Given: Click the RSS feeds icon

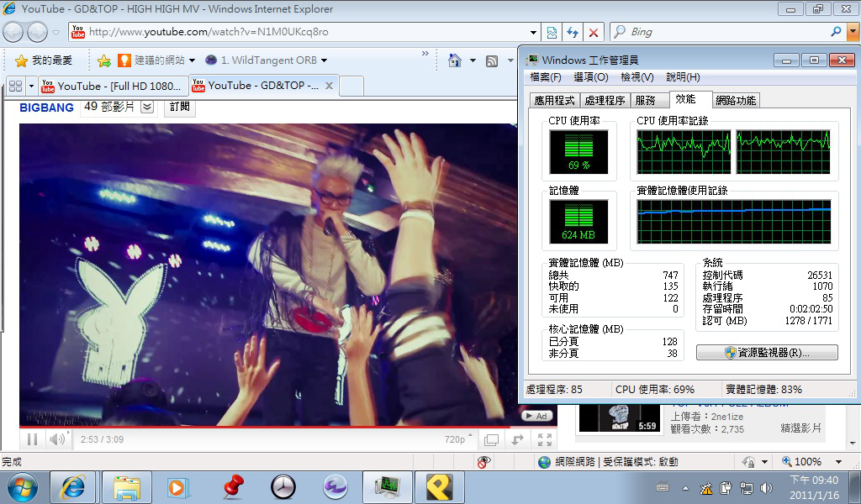Looking at the screenshot, I should click(x=491, y=60).
